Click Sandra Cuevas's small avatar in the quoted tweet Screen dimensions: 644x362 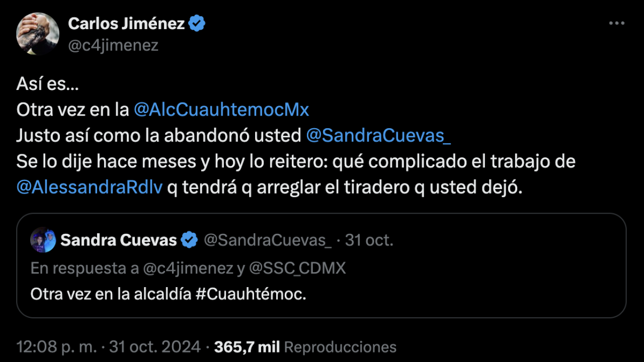coord(43,240)
